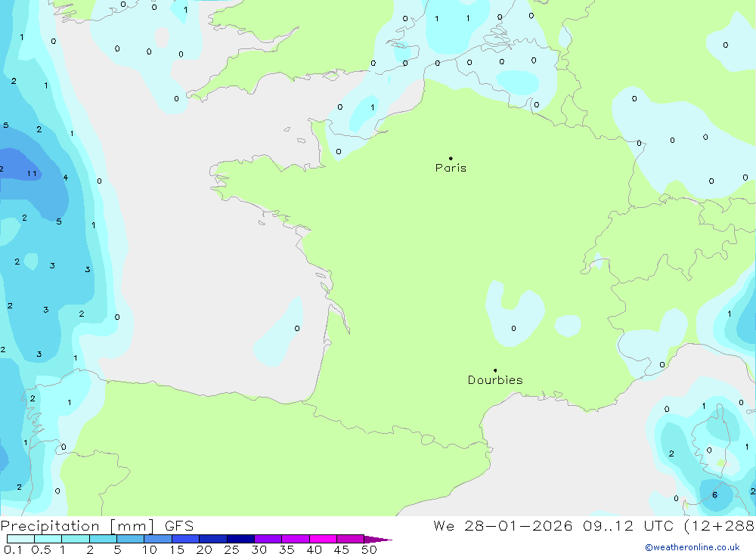Screen dimensions: 756x554
Task: Click the 'Precipitation [mm] GFS' title
Action: coord(97,525)
